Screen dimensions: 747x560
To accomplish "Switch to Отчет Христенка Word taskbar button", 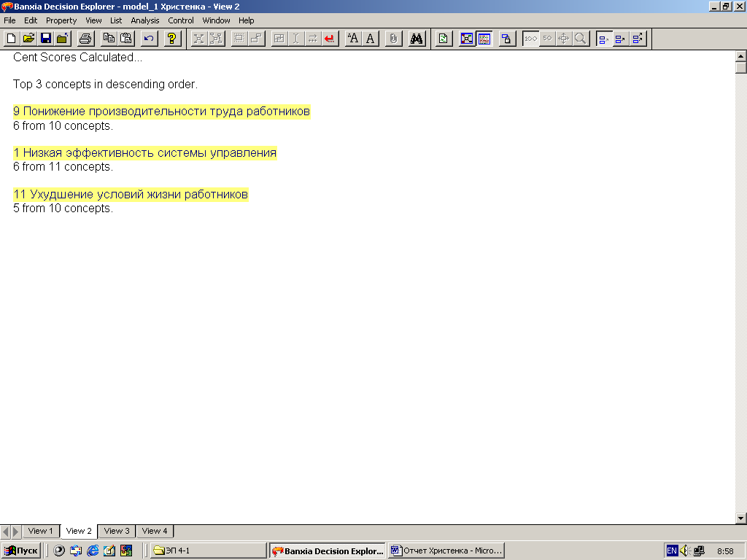I will (x=446, y=551).
